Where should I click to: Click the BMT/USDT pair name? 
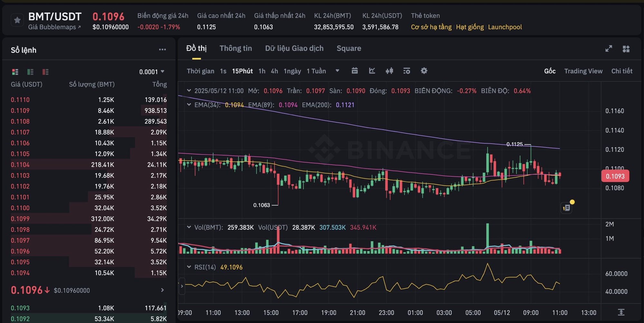click(x=55, y=16)
